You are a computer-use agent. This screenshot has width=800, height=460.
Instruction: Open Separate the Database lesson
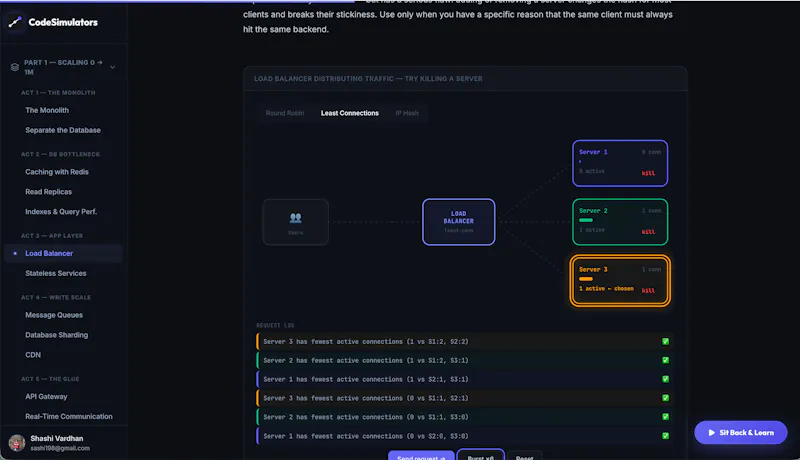click(63, 130)
